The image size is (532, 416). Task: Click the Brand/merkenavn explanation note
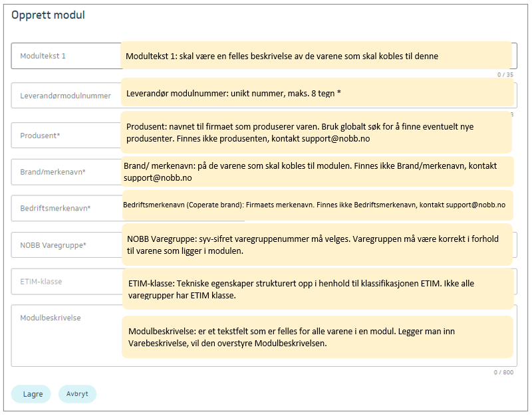point(317,172)
